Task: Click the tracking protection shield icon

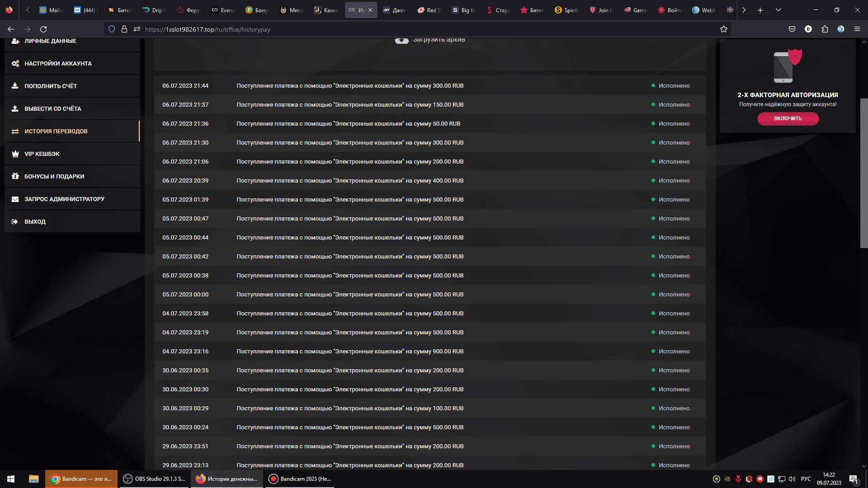Action: coord(112,29)
